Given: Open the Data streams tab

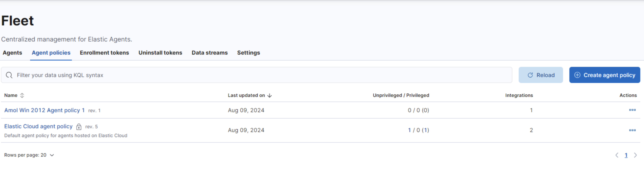Looking at the screenshot, I should (x=209, y=53).
